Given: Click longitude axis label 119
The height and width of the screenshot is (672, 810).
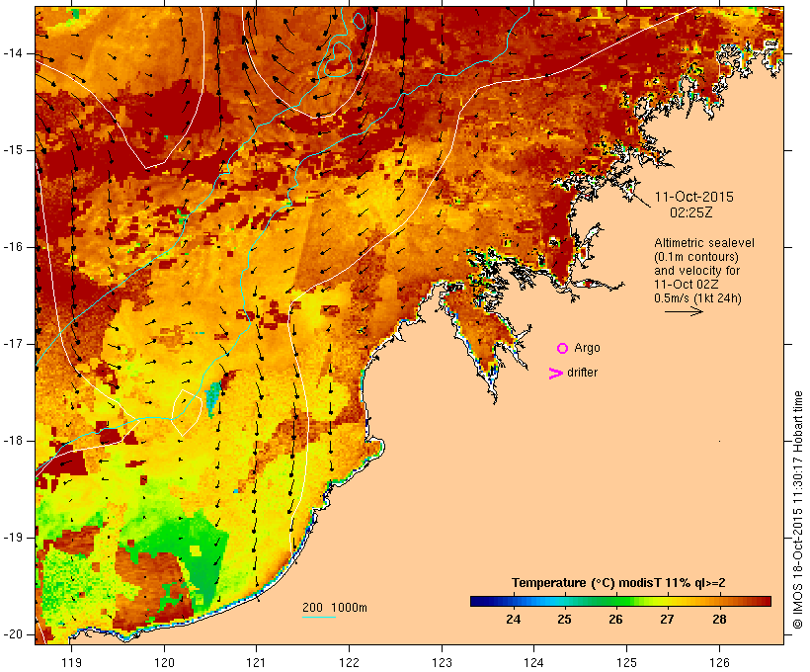Looking at the screenshot, I should point(71,662).
